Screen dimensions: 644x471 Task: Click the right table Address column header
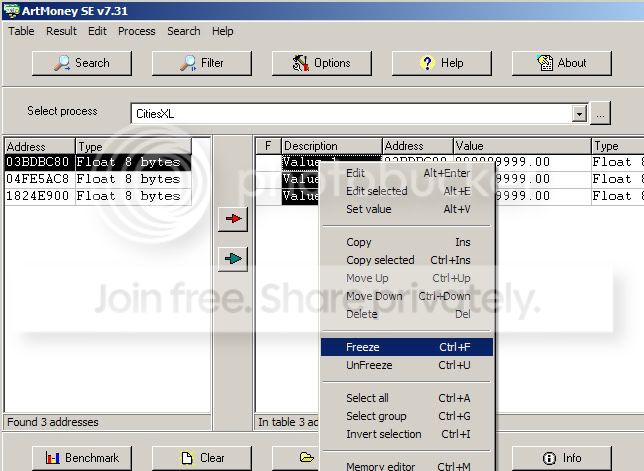pyautogui.click(x=418, y=146)
